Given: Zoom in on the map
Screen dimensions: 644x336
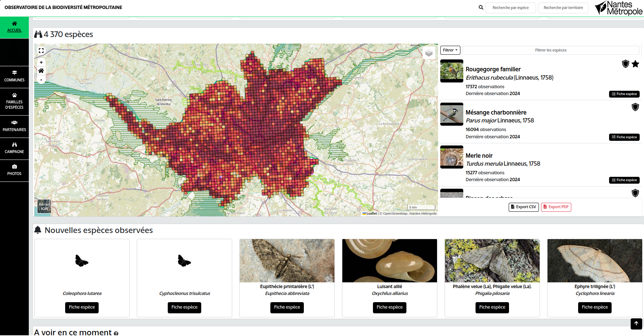Looking at the screenshot, I should click(x=41, y=62).
